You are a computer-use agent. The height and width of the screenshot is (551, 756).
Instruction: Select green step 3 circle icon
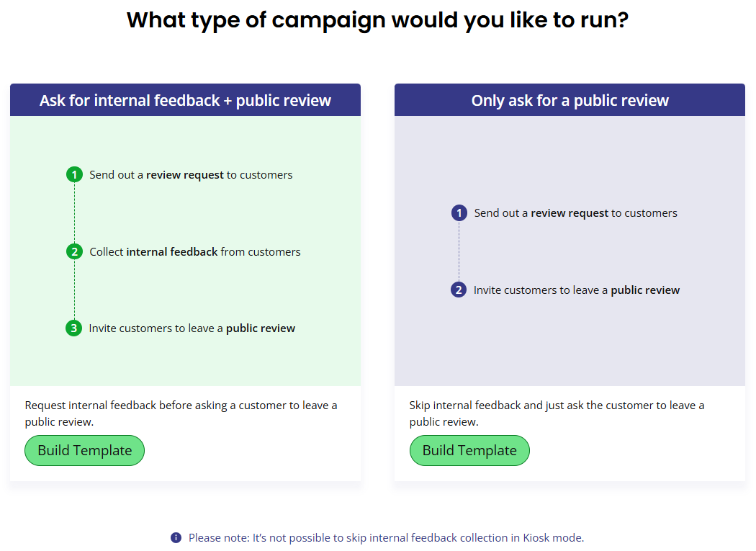(x=73, y=328)
